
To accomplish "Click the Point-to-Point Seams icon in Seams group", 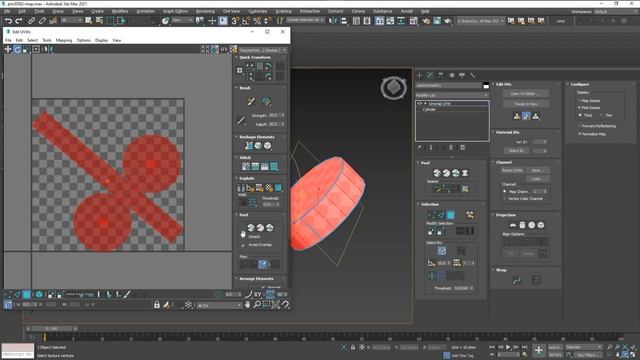I will (x=446, y=189).
